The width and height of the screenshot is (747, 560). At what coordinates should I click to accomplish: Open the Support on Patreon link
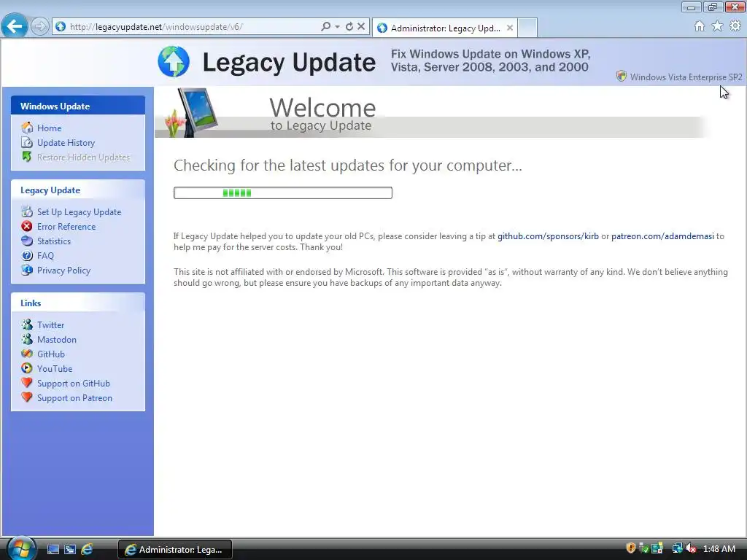tap(75, 398)
